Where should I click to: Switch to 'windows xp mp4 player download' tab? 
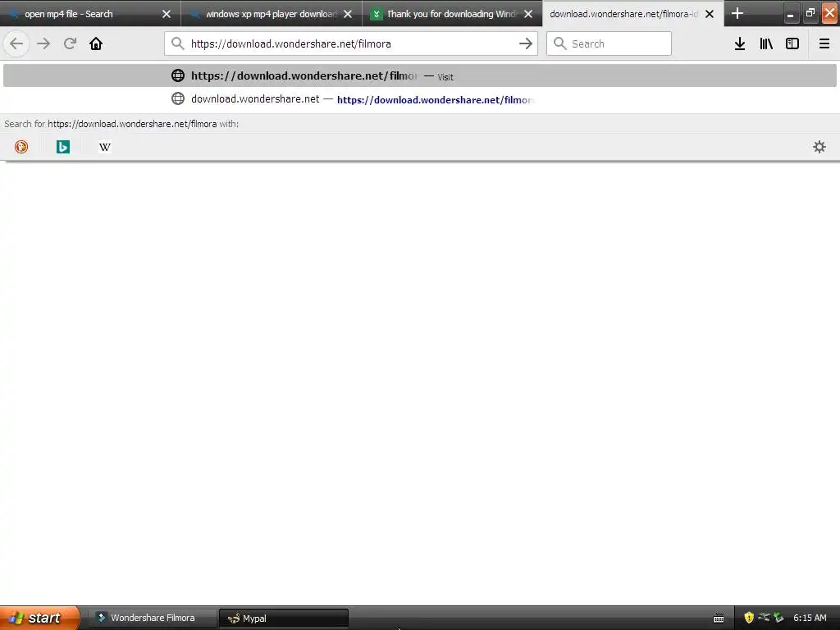point(271,14)
